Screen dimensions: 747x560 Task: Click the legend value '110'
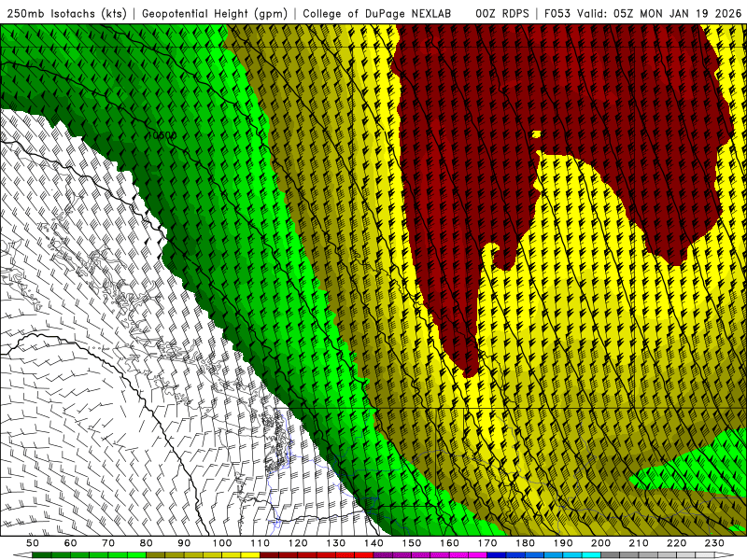tap(261, 543)
